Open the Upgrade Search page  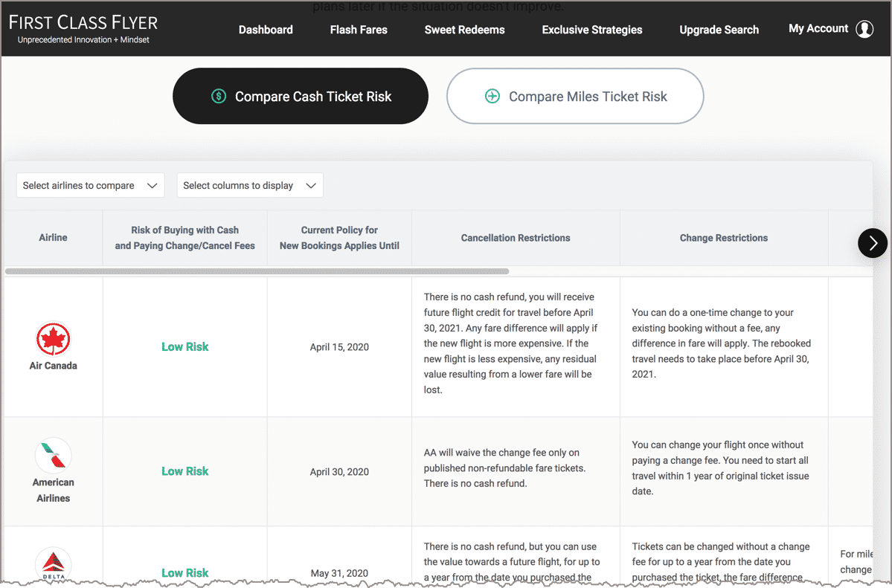[x=719, y=30]
